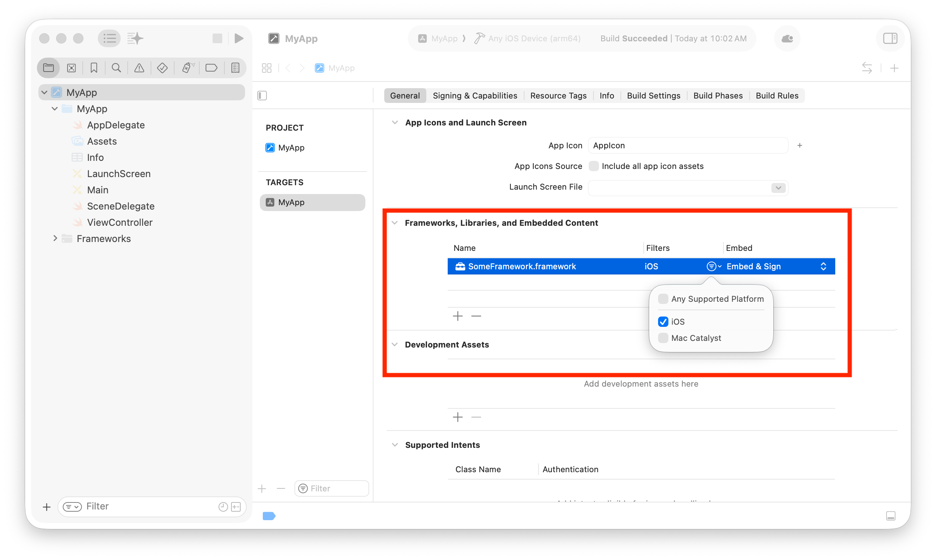Switch to Build Rules tab
Screen dimensions: 936x560
(x=777, y=96)
